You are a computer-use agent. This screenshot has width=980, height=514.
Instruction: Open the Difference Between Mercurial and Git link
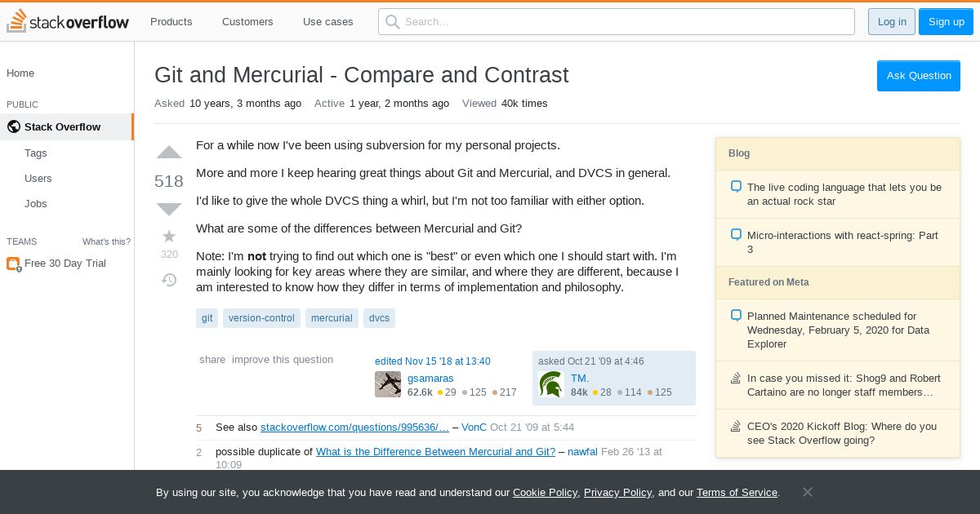pyautogui.click(x=435, y=452)
